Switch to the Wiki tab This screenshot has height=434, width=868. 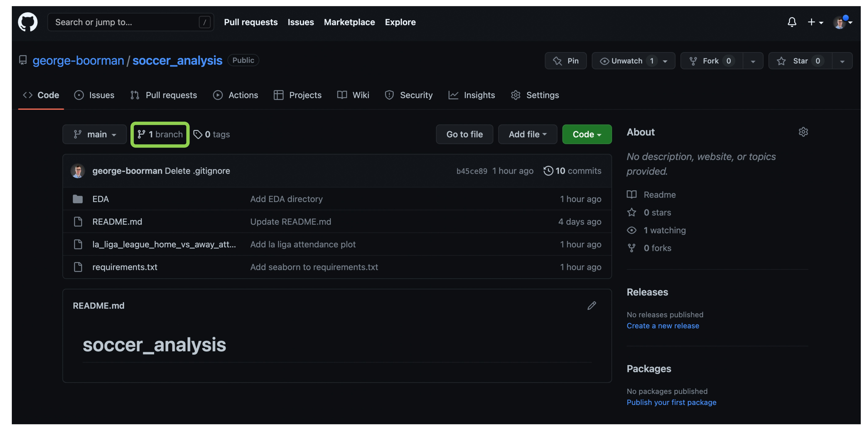pos(353,95)
